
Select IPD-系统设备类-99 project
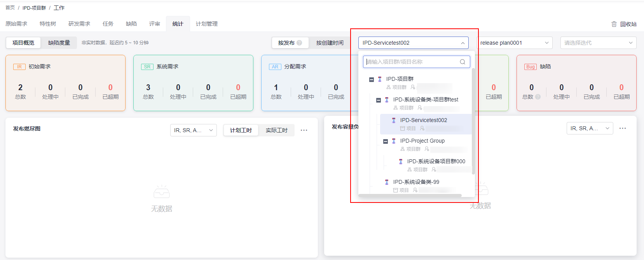(416, 182)
